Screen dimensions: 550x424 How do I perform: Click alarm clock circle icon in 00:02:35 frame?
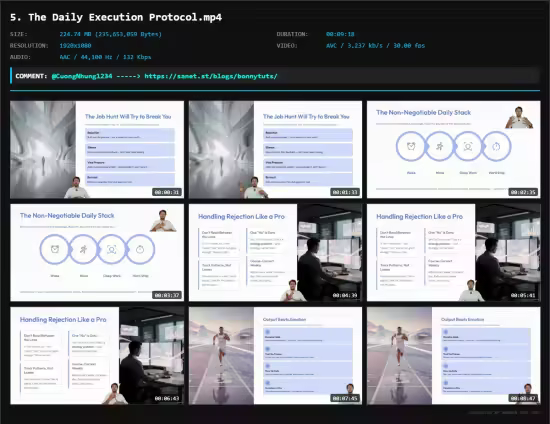411,146
